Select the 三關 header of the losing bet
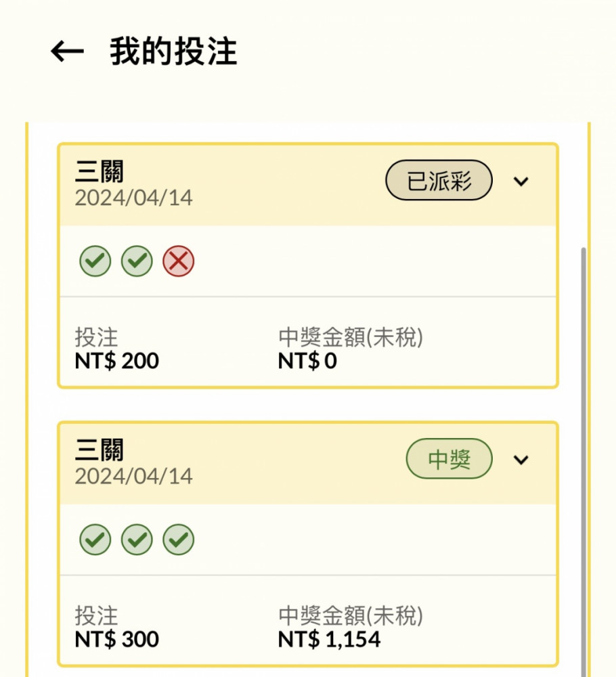The image size is (616, 677). click(x=100, y=172)
